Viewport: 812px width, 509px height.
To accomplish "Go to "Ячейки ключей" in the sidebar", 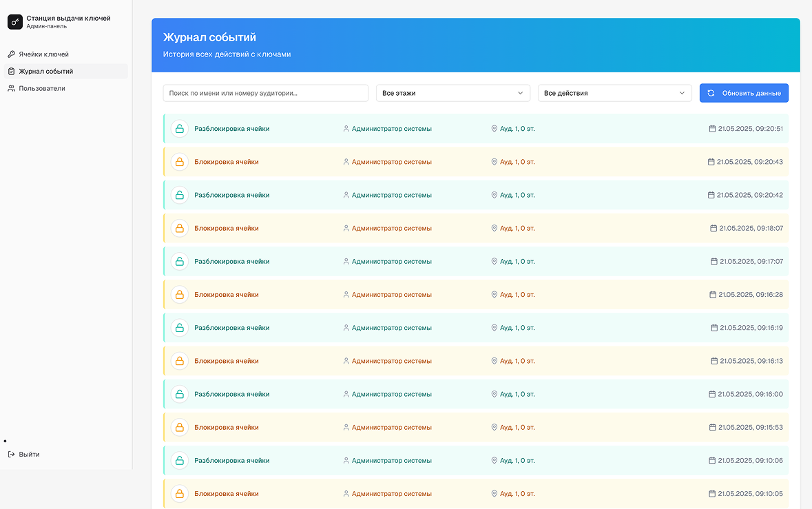I will (x=43, y=54).
